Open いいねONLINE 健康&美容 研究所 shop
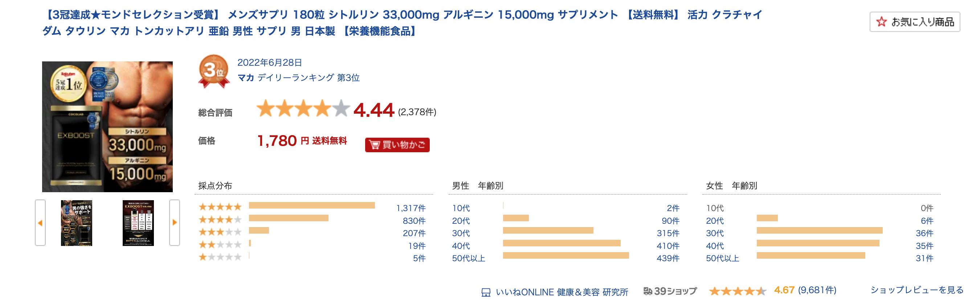980x303 pixels. [x=562, y=292]
